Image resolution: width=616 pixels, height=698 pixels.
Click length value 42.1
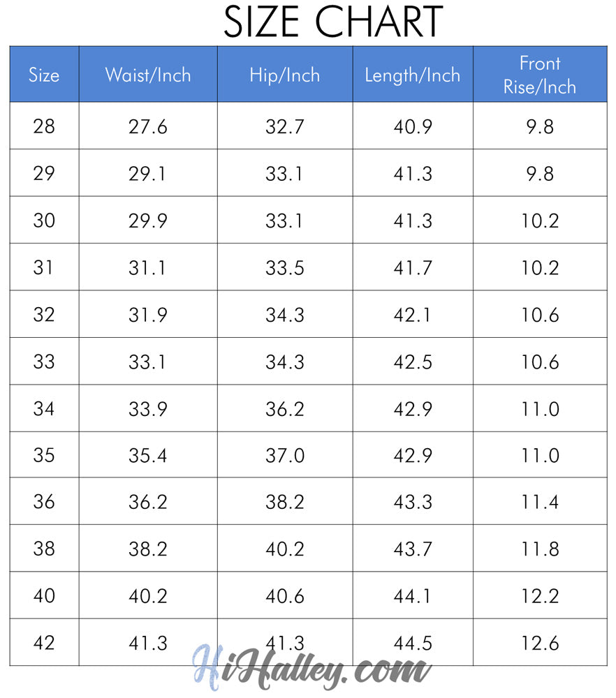(412, 315)
